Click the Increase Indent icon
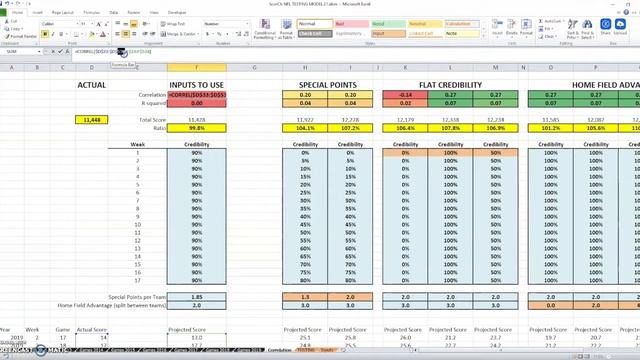 153,34
